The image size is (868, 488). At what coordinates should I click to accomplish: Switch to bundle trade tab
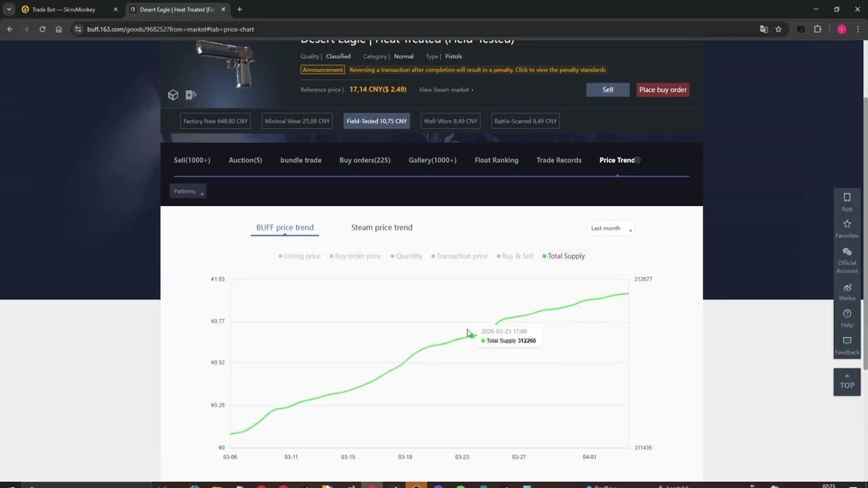[301, 160]
